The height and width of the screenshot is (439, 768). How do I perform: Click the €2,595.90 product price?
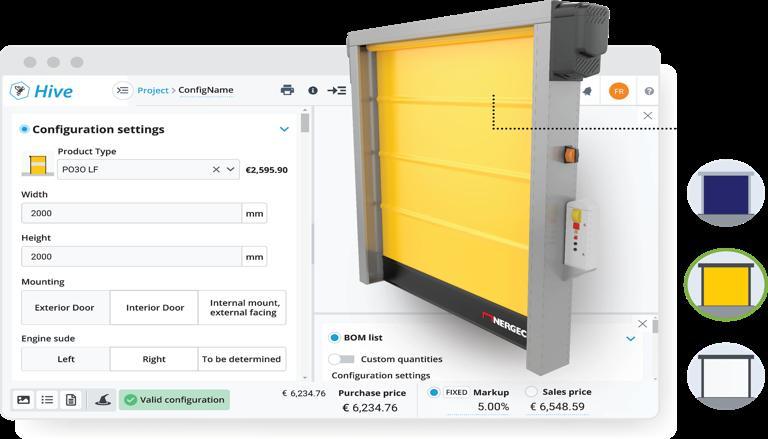[x=266, y=170]
